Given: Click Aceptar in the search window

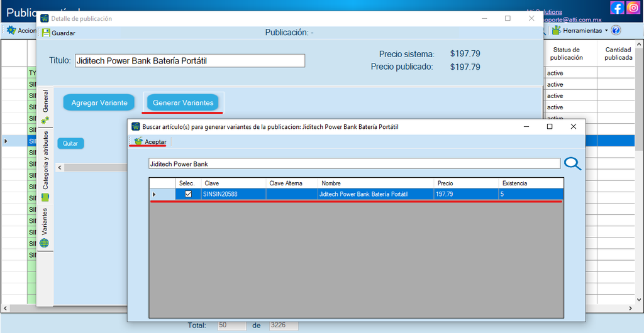Looking at the screenshot, I should coord(151,142).
